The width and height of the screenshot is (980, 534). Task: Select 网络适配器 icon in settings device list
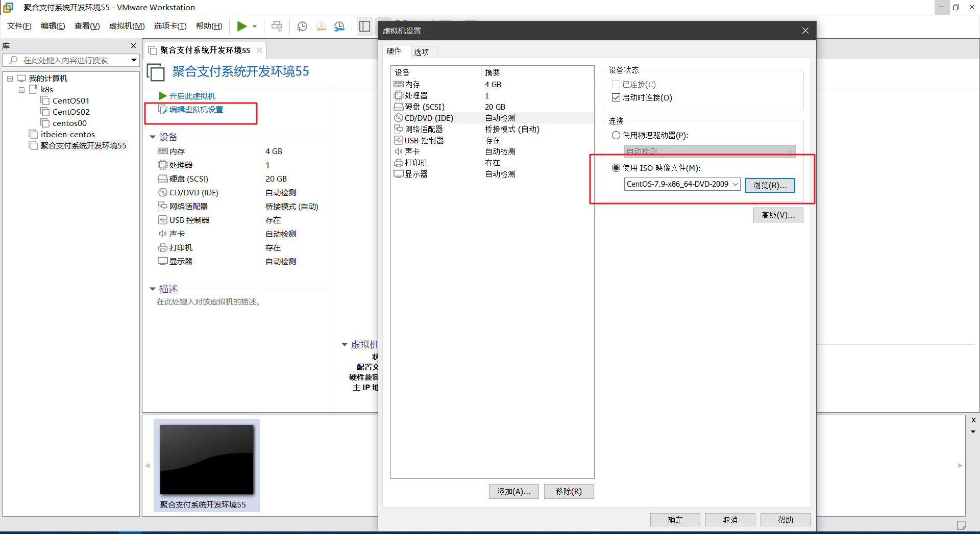tap(399, 129)
